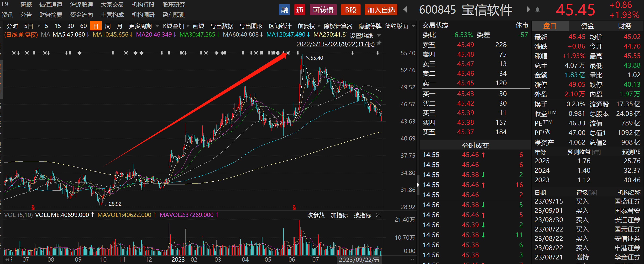Close the VOL indicator panel
Screen dimensions: 644x264
coord(378,215)
